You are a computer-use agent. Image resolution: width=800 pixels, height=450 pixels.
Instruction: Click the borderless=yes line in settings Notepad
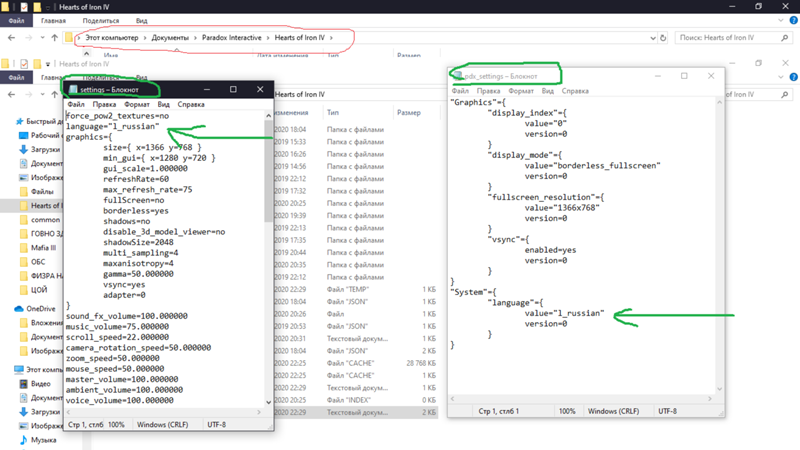(x=136, y=211)
